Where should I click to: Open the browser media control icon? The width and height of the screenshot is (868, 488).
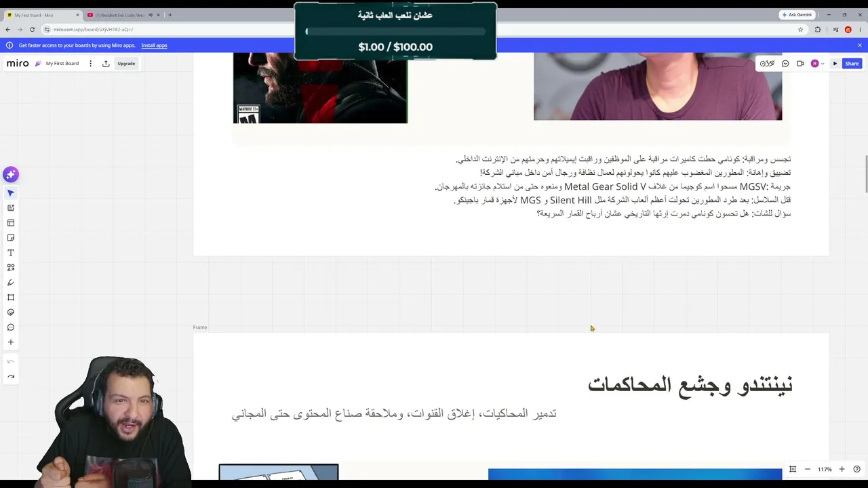coord(835,30)
